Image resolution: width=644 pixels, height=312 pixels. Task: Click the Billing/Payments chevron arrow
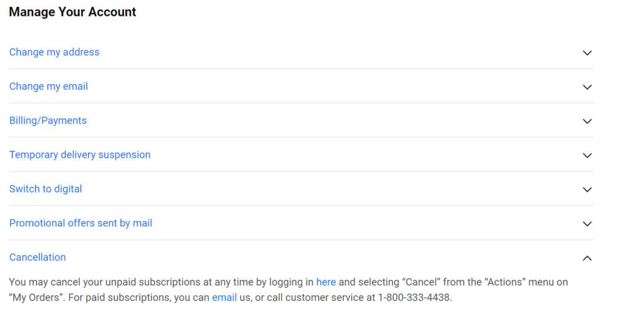pyautogui.click(x=587, y=121)
